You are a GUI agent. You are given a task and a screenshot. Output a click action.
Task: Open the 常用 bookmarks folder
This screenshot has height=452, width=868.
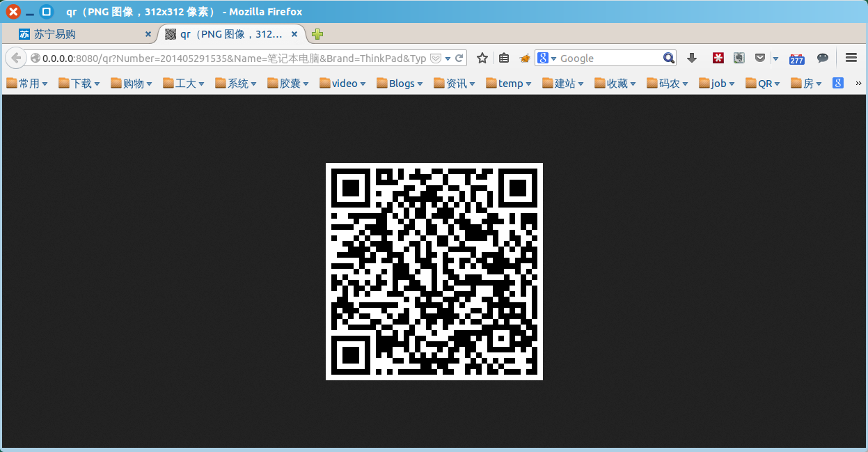tap(27, 84)
